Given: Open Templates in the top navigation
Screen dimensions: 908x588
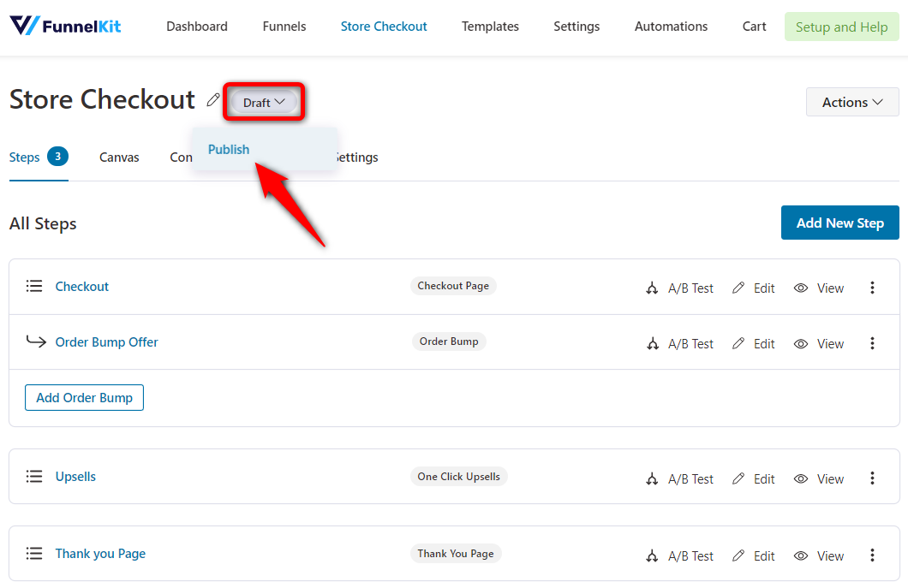Looking at the screenshot, I should click(x=491, y=27).
